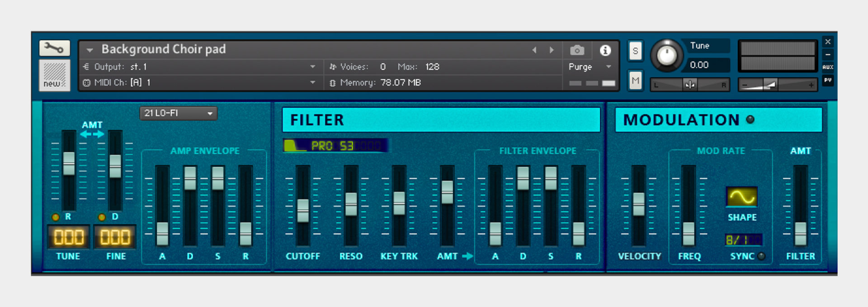868x307 pixels.
Task: Click the Tune value 0.00 field
Action: coord(708,65)
